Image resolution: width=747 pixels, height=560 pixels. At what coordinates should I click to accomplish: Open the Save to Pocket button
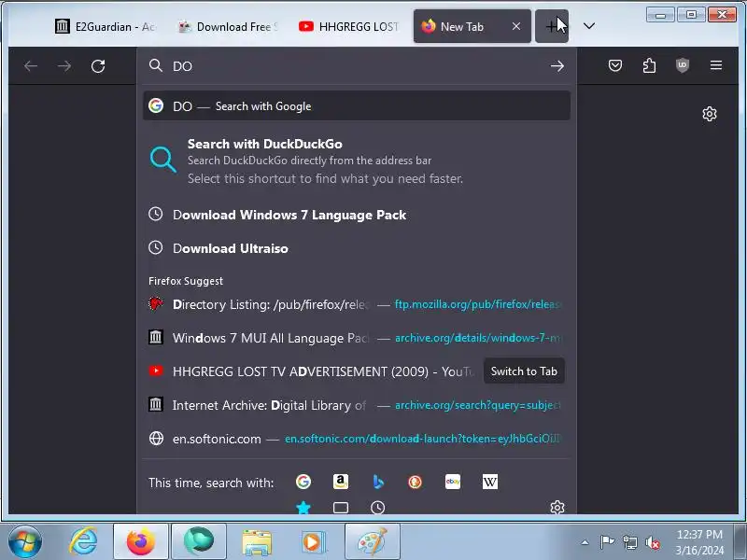click(x=615, y=65)
